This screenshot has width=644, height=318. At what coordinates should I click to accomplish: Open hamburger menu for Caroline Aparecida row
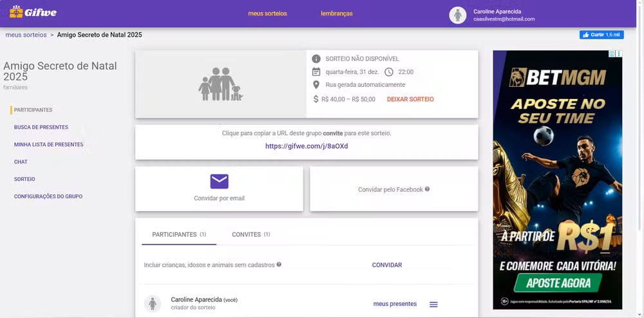[433, 304]
